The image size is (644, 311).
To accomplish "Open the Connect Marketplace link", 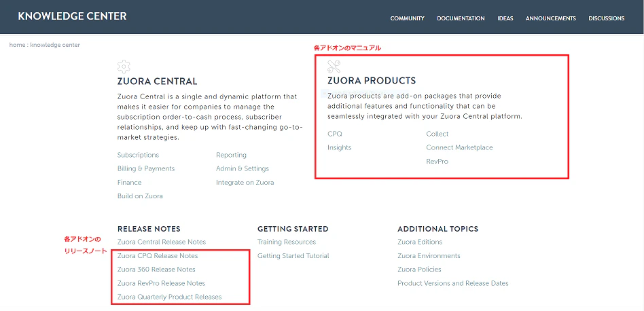I will click(x=460, y=148).
